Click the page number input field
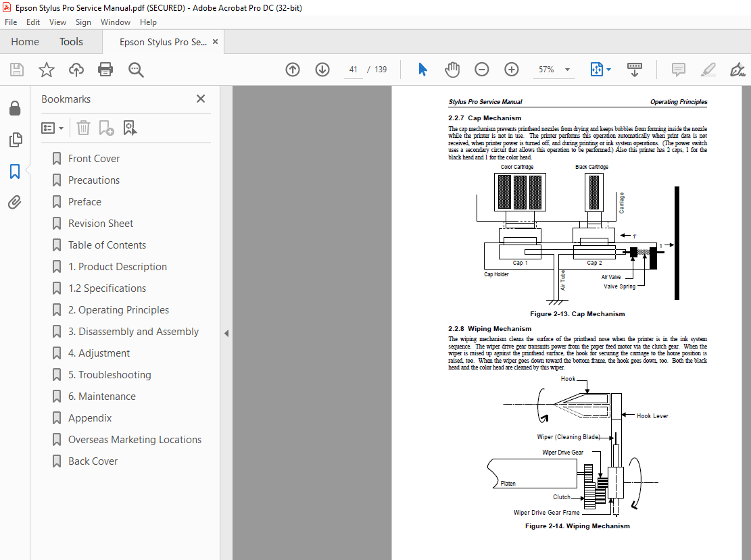The image size is (751, 560). pyautogui.click(x=353, y=70)
